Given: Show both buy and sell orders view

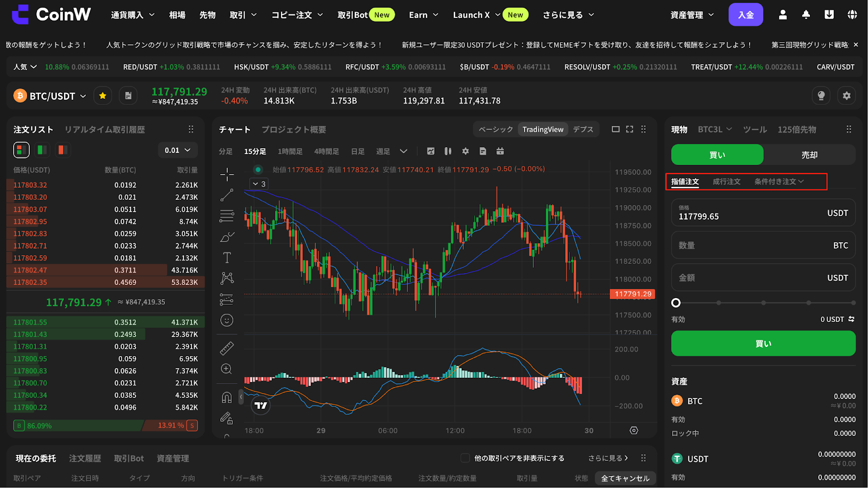Looking at the screenshot, I should (x=21, y=149).
